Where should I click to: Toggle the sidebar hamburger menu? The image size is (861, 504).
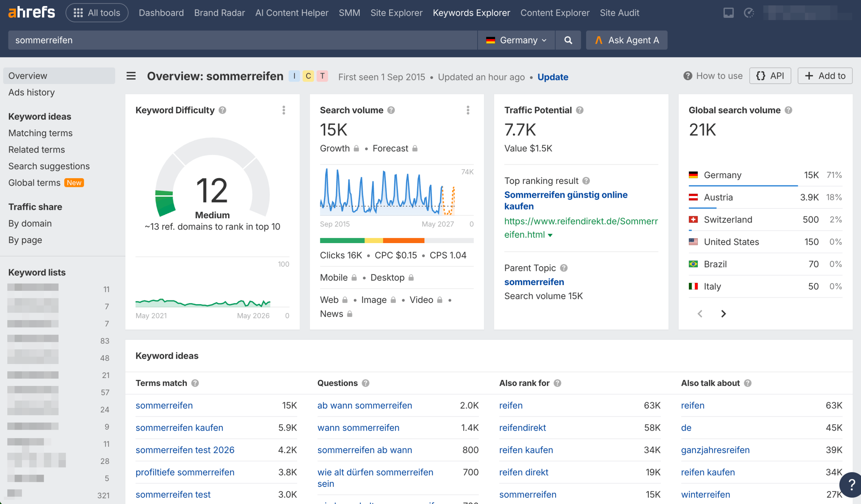[131, 76]
